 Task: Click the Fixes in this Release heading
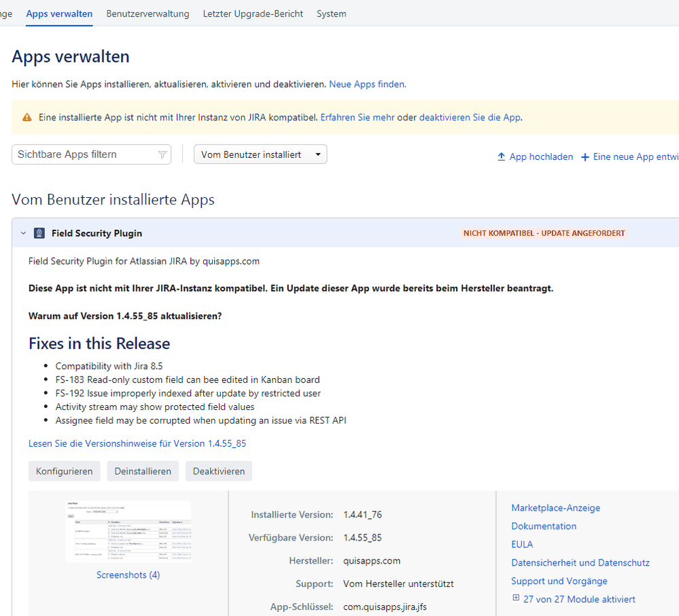[x=99, y=343]
